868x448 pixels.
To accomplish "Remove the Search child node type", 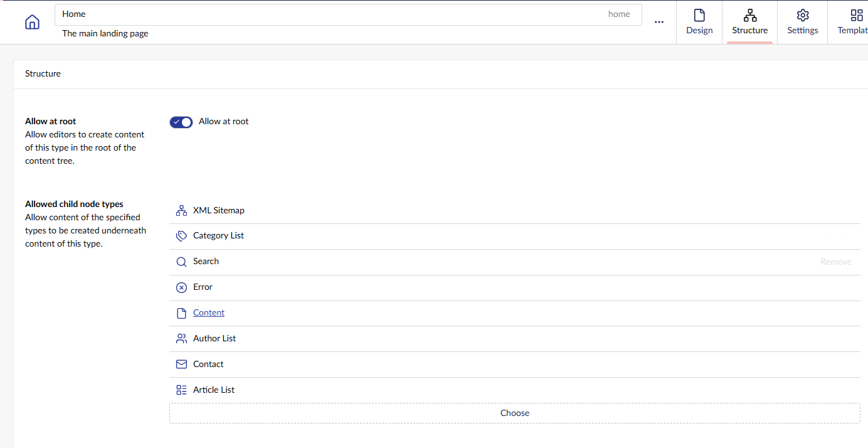I will (x=836, y=262).
